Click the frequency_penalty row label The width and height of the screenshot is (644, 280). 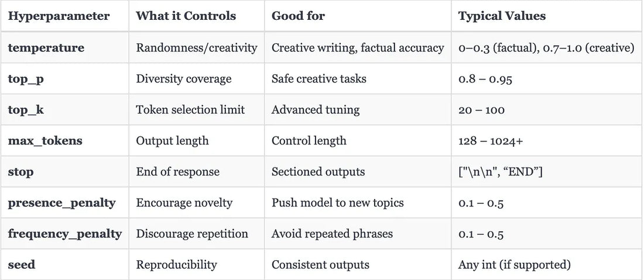tap(65, 234)
